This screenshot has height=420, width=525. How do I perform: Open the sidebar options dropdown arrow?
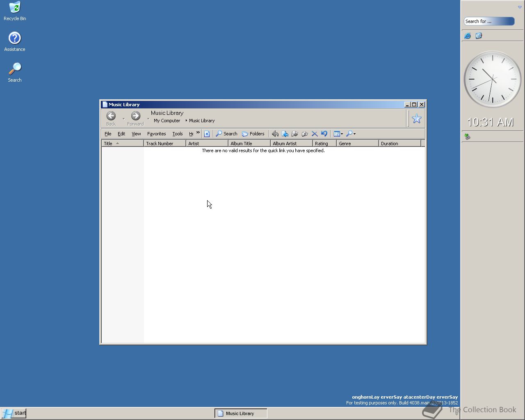coord(520,7)
